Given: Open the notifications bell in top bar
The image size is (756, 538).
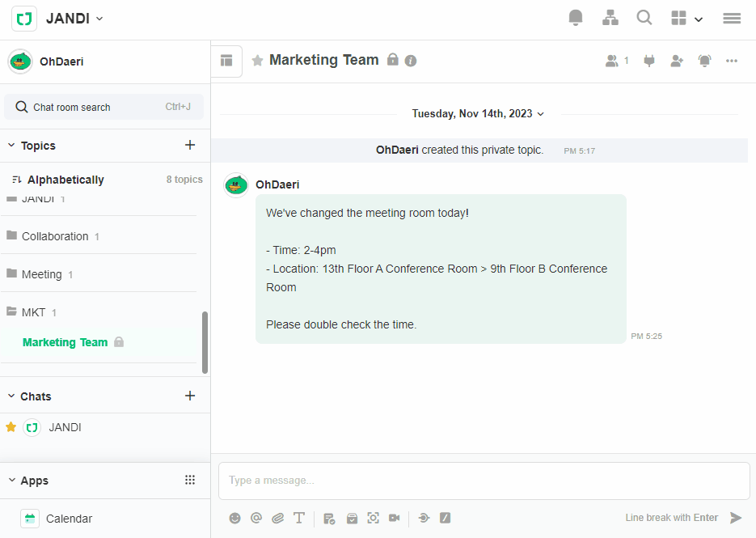Looking at the screenshot, I should pos(576,18).
